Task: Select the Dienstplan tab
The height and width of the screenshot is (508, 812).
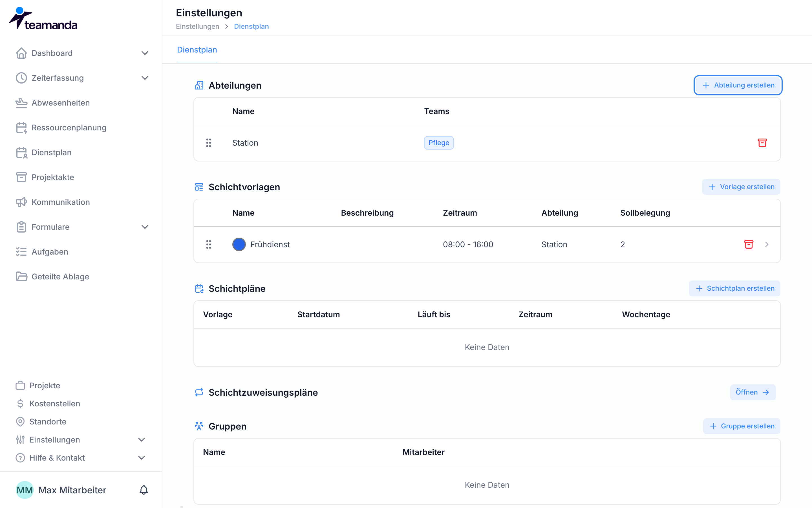Action: point(197,50)
